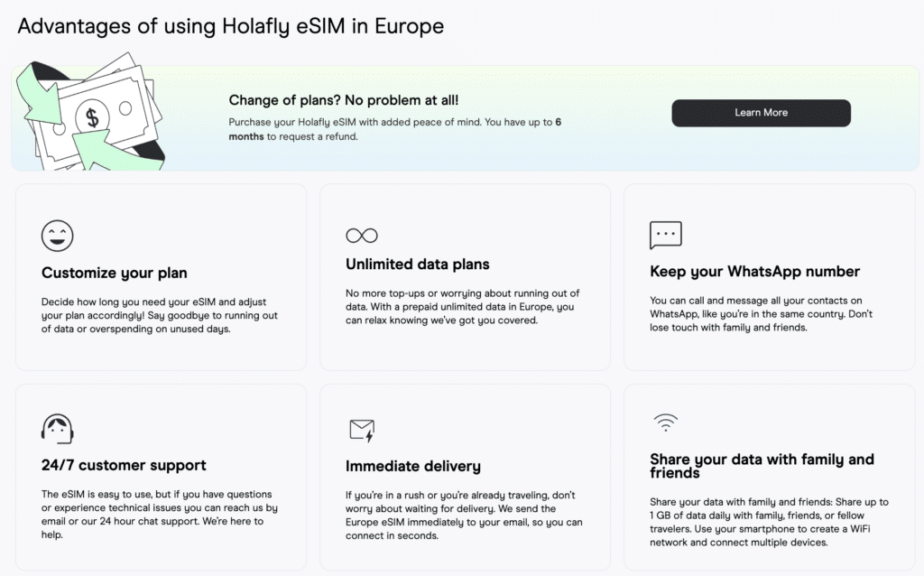Click the WiFi signal icon
The width and height of the screenshot is (924, 576).
(666, 423)
